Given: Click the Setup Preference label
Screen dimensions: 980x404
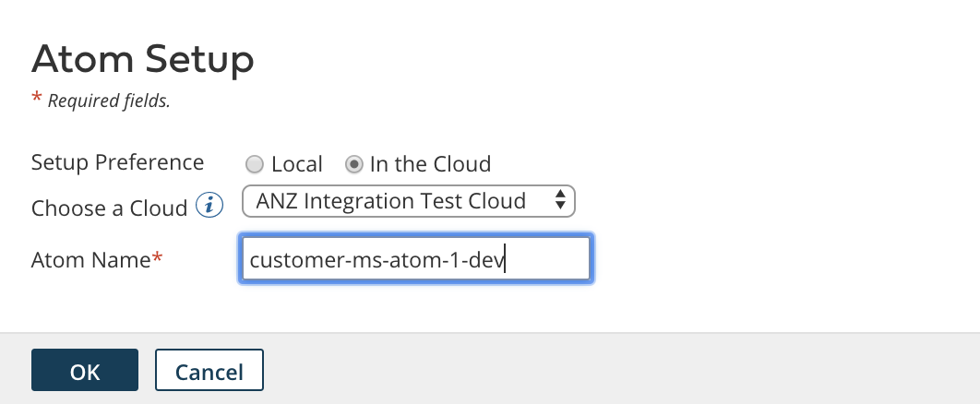Looking at the screenshot, I should coord(117,162).
